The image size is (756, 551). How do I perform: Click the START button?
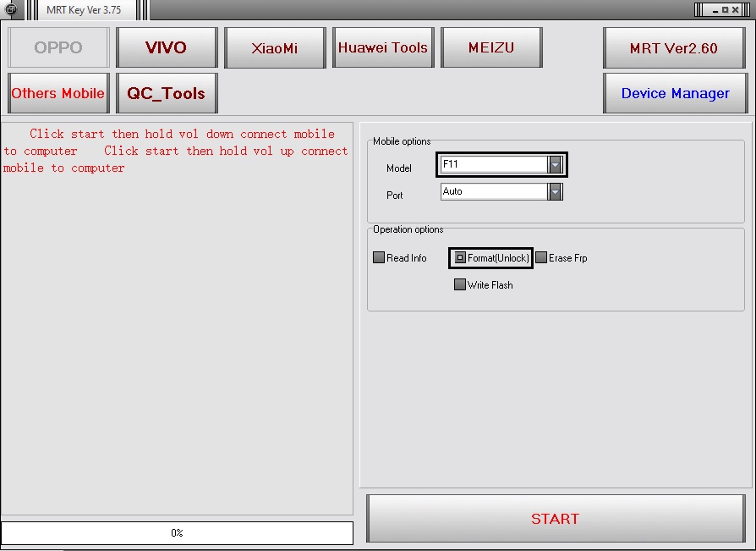click(556, 518)
